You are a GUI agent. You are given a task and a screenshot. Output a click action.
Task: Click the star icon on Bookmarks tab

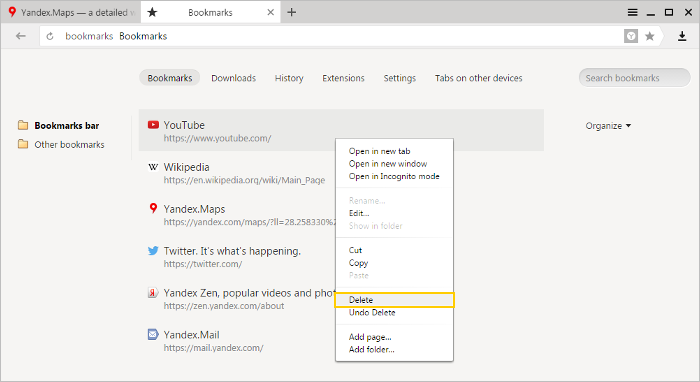[152, 12]
